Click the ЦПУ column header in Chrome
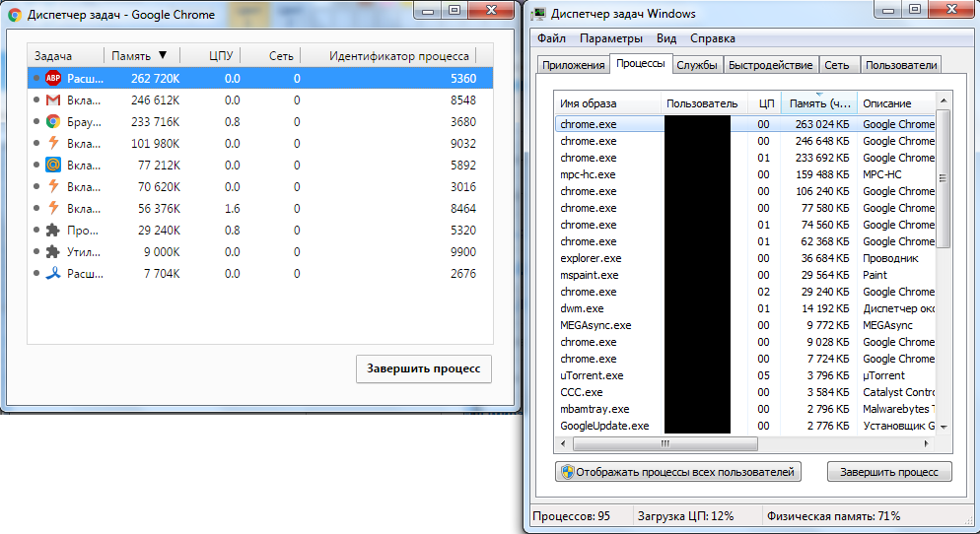 pyautogui.click(x=210, y=55)
